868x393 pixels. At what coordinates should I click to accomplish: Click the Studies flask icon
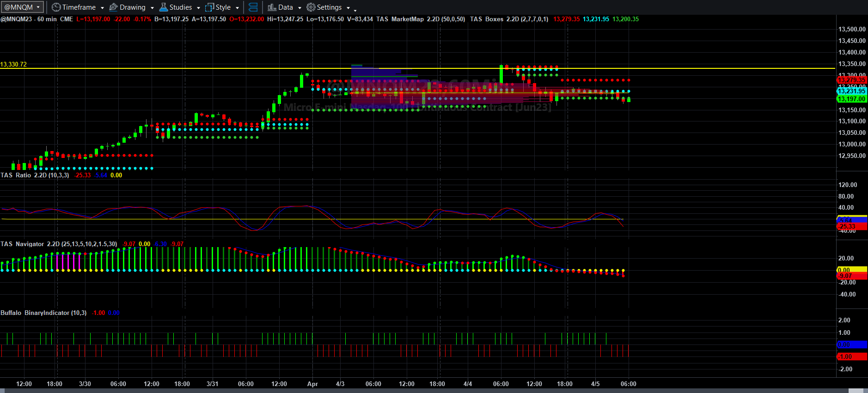tap(164, 7)
